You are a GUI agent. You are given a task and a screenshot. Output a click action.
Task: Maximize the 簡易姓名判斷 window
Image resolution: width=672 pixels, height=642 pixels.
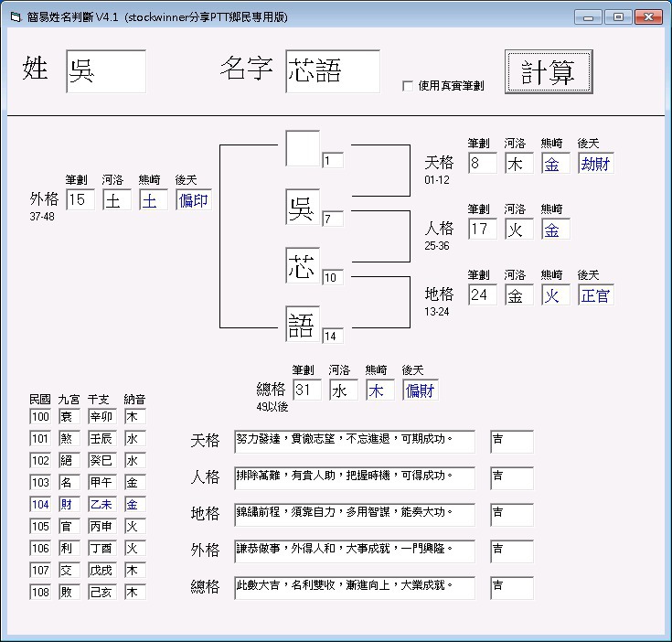click(x=618, y=17)
